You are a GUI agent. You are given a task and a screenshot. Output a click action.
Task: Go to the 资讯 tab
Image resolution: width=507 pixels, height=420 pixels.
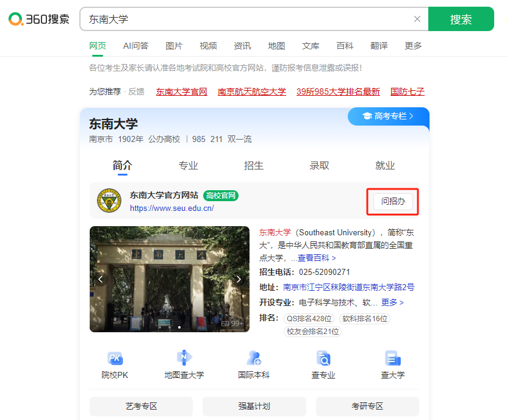(x=242, y=46)
